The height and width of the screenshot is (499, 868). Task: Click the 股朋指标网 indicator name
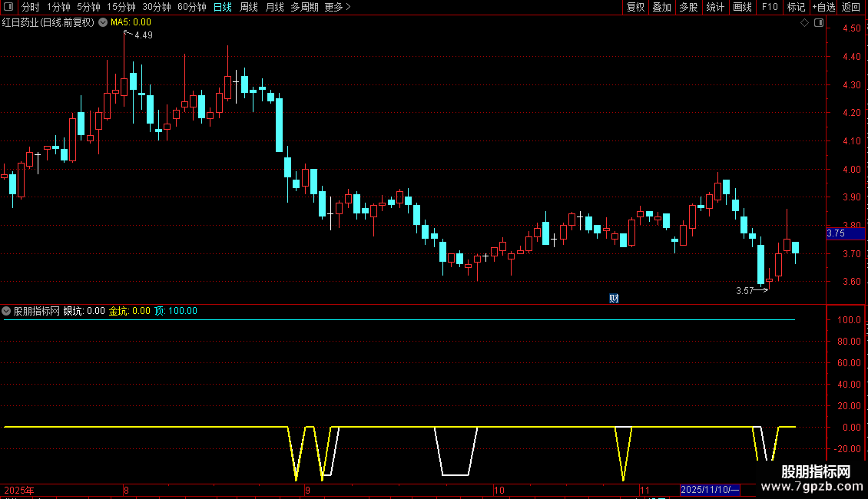tap(37, 312)
